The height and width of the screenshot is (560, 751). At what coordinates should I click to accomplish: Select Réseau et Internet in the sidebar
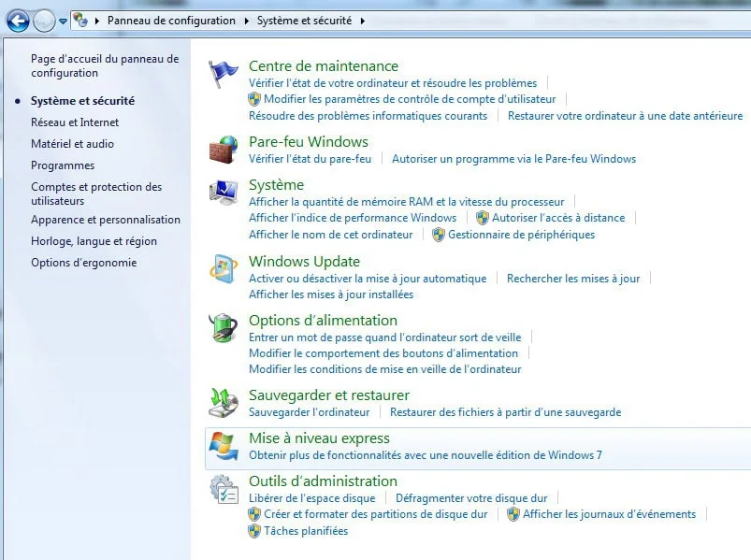pos(75,122)
